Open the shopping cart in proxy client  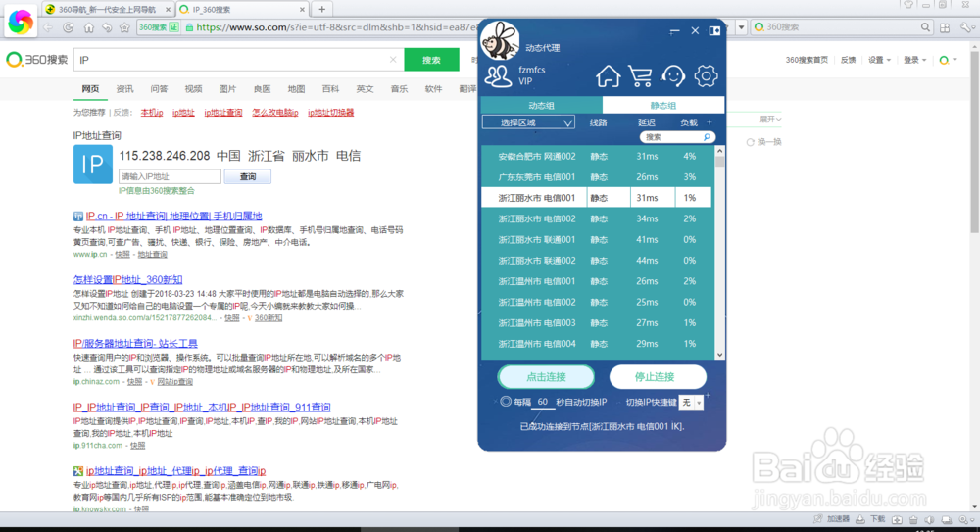[x=640, y=76]
